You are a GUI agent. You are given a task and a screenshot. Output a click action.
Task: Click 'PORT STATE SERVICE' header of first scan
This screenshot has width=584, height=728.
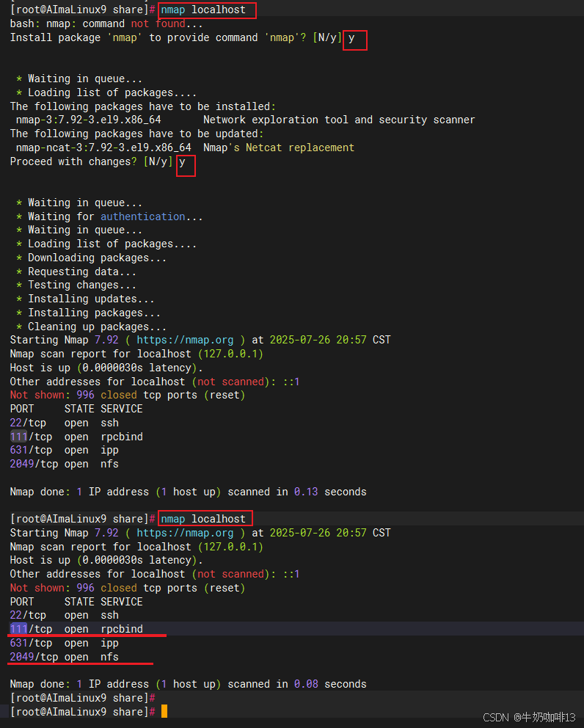coord(76,409)
